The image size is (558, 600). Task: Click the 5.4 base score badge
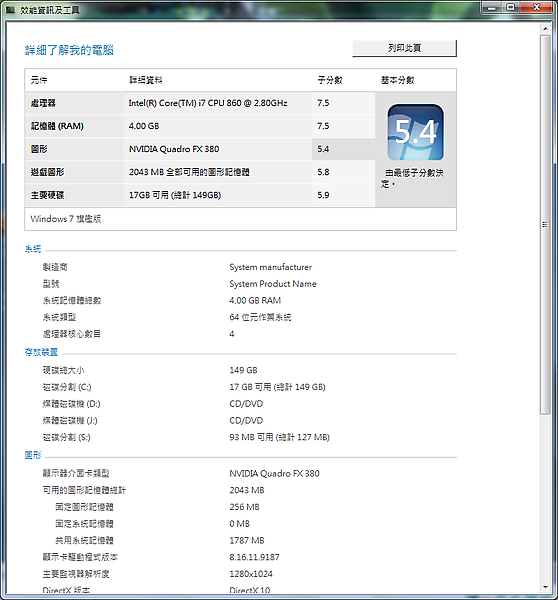(x=415, y=132)
